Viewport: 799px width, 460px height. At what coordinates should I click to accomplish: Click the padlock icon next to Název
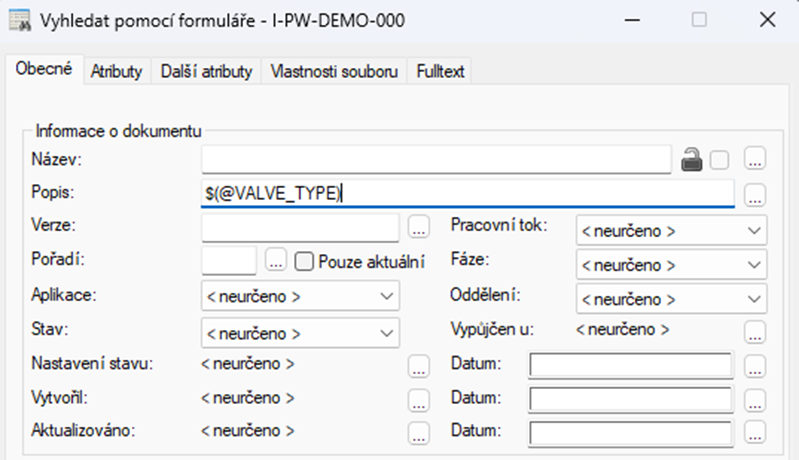(x=690, y=159)
